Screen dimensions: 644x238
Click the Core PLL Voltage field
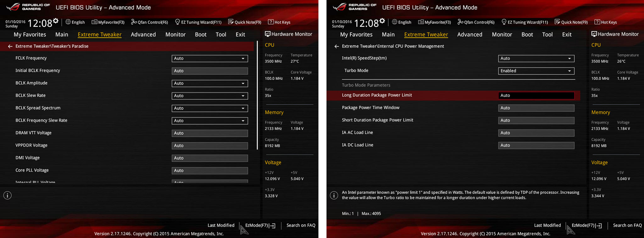point(210,170)
